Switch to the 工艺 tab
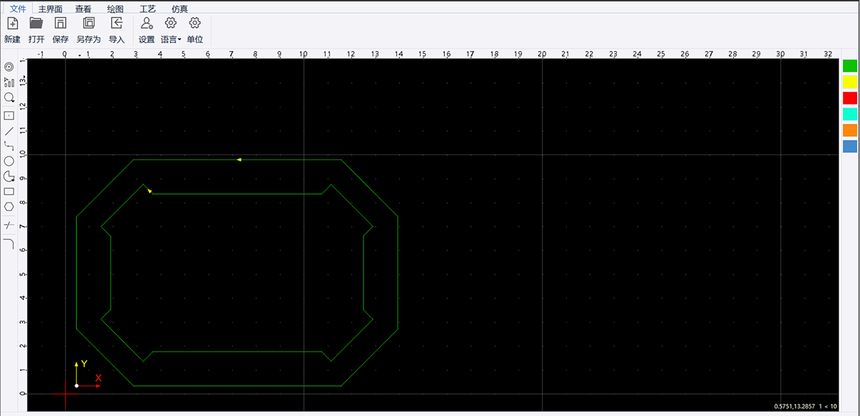 pos(148,9)
